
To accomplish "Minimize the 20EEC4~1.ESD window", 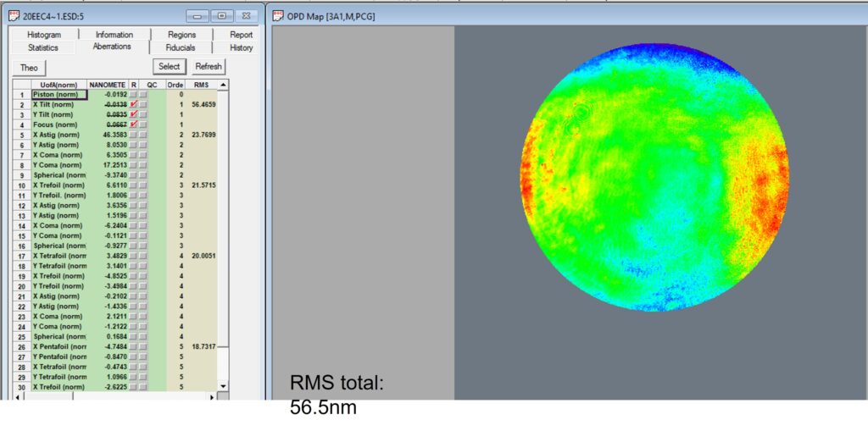I will [x=199, y=16].
